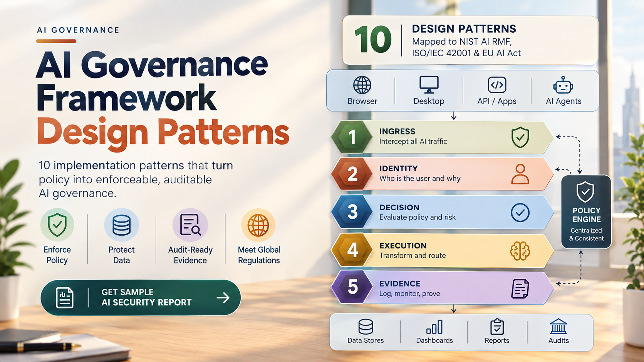
Task: Select the IDENTITY step heading
Action: 398,168
